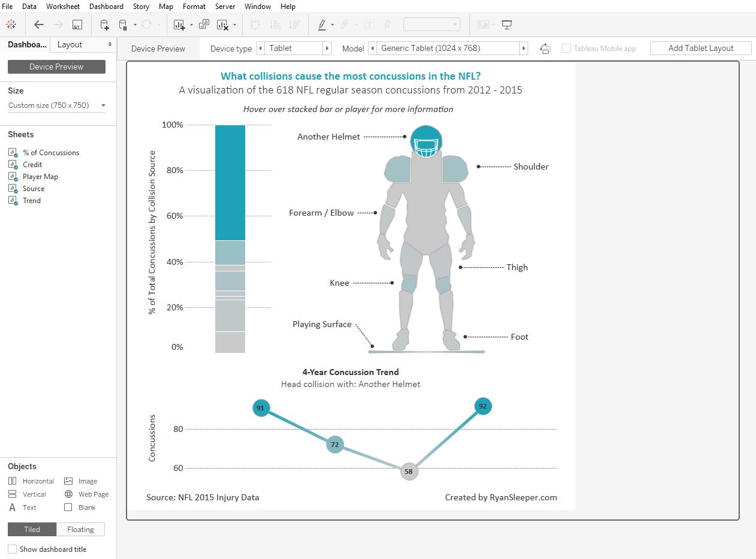Screen dimensions: 756x559
Task: Switch to Tiled layout mode
Action: point(32,530)
